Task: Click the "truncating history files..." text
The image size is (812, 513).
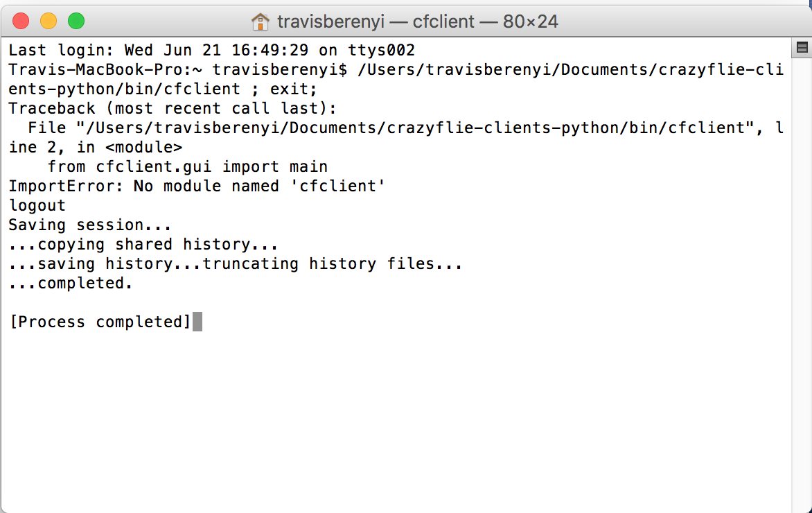Action: (x=332, y=264)
